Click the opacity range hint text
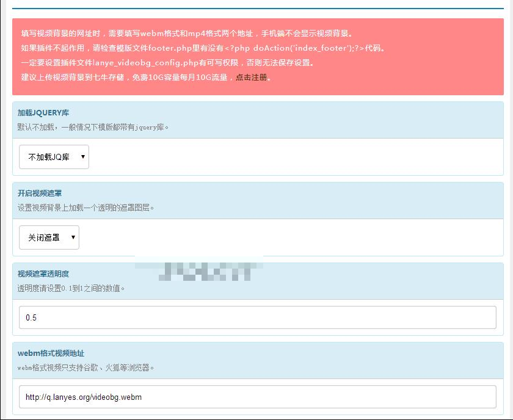 70,288
